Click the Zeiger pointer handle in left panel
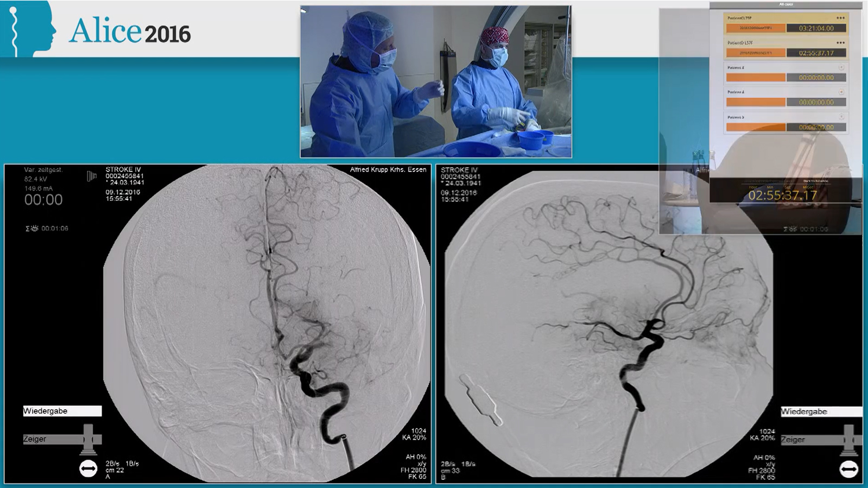868x488 pixels. click(88, 439)
